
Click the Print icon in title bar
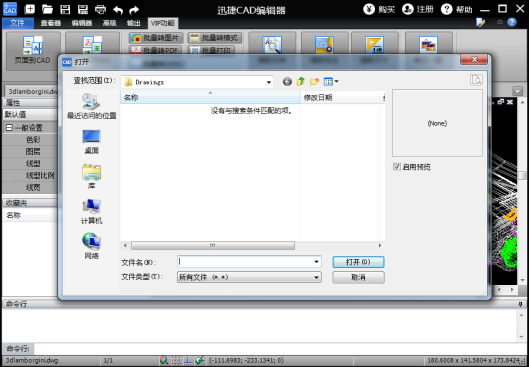(101, 9)
